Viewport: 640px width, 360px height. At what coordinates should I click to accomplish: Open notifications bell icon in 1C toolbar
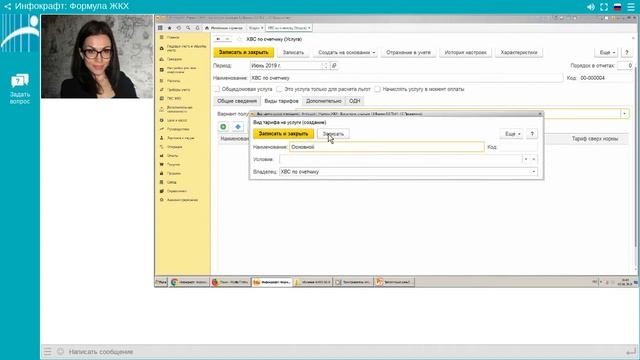tap(198, 28)
